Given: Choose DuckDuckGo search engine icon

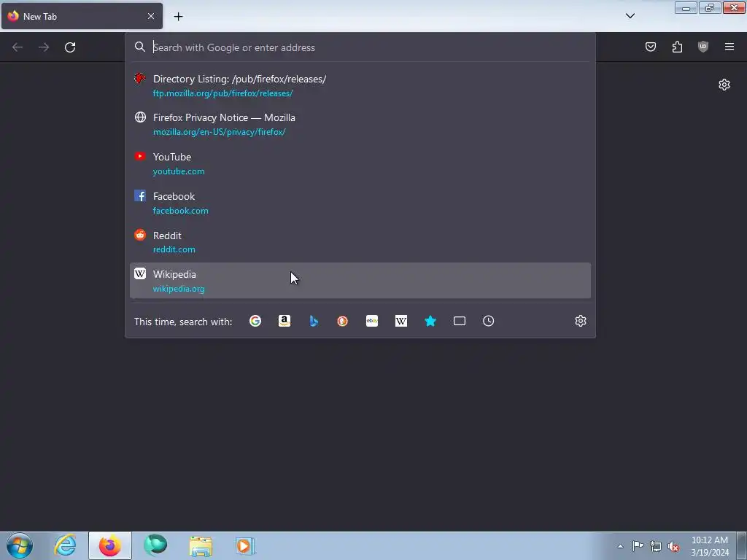Looking at the screenshot, I should (x=343, y=321).
